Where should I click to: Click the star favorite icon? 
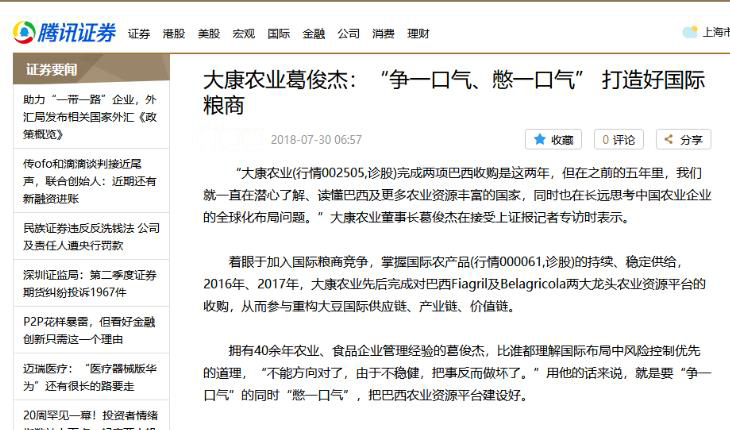pos(540,139)
